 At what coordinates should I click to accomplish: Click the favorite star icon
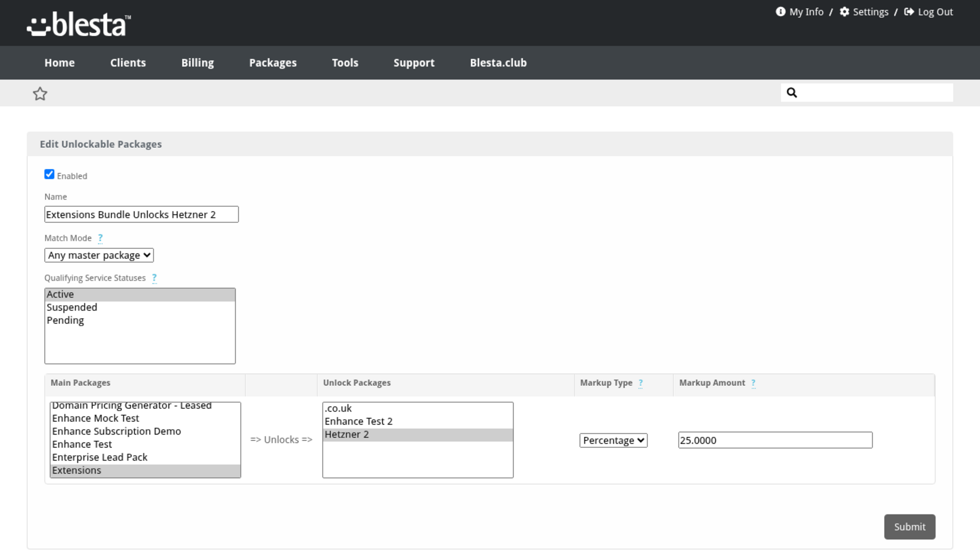click(40, 93)
